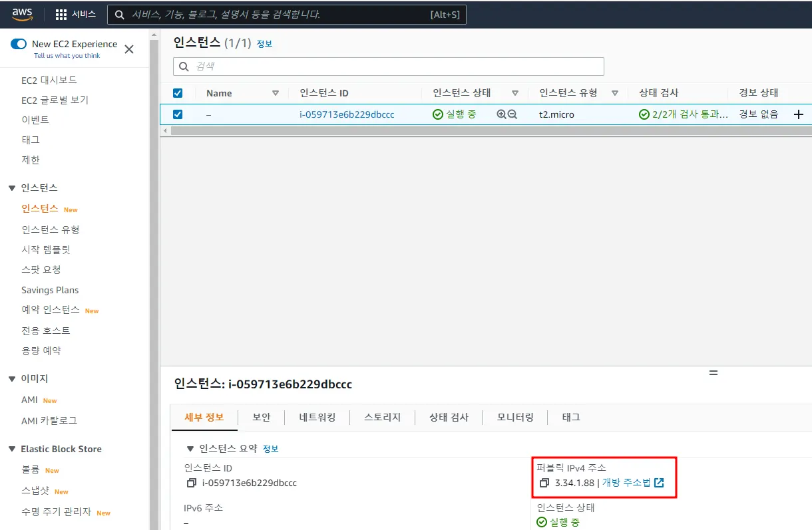The height and width of the screenshot is (530, 812).
Task: Open the Name column filter dropdown
Action: [276, 93]
